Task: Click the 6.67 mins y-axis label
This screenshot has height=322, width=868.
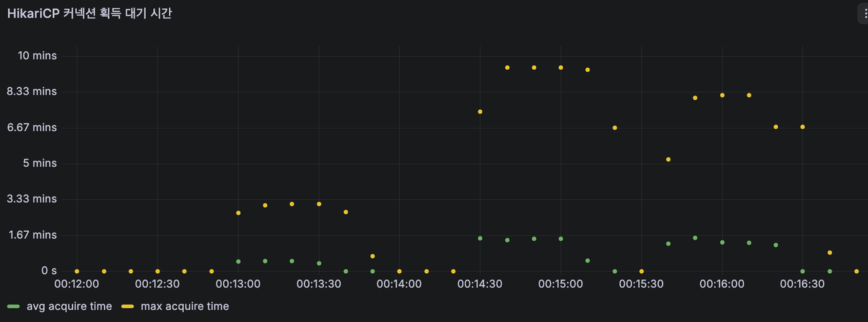Action: tap(32, 127)
